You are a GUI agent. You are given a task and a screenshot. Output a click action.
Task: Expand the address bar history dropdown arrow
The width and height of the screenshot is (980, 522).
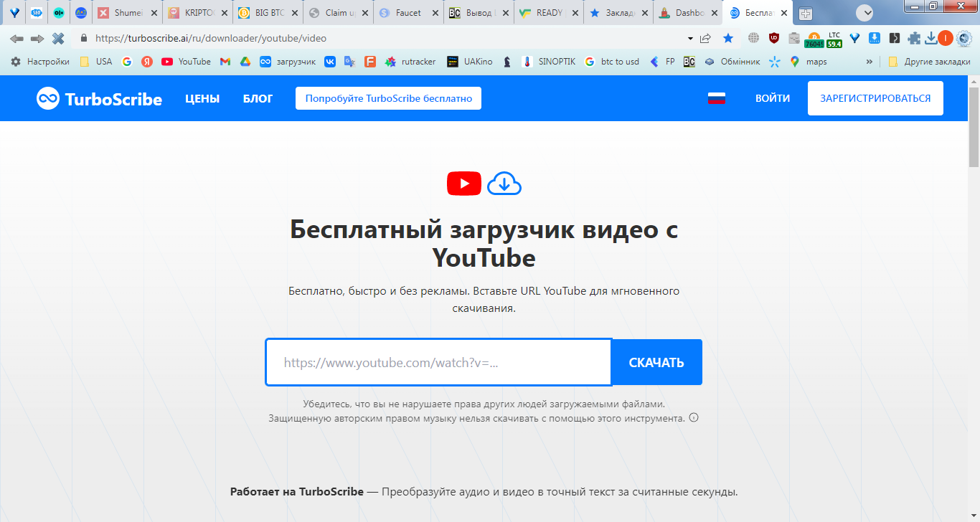click(690, 38)
